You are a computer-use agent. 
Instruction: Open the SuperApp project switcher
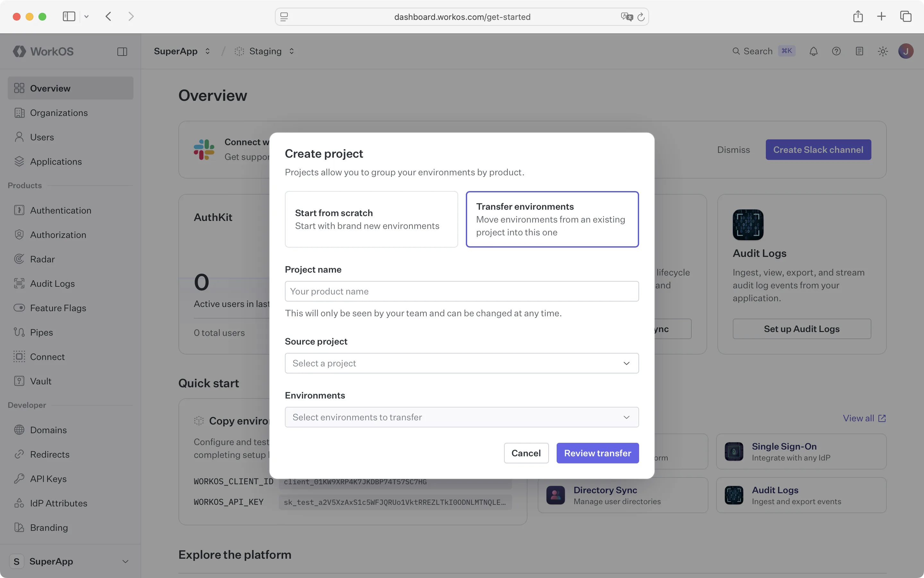point(182,51)
